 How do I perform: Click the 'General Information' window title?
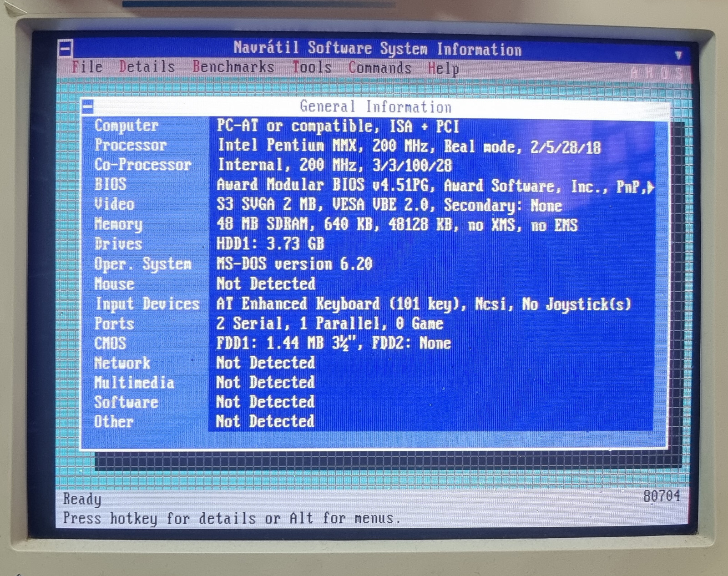click(x=376, y=107)
